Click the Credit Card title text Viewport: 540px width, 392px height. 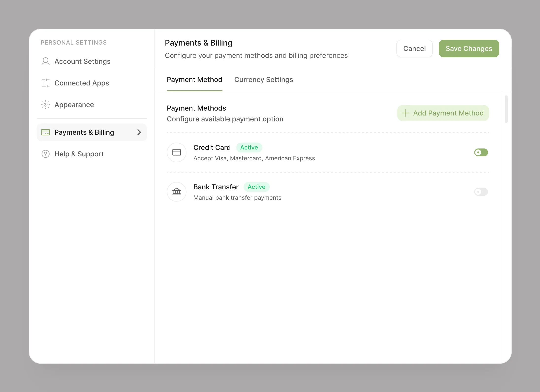click(212, 147)
